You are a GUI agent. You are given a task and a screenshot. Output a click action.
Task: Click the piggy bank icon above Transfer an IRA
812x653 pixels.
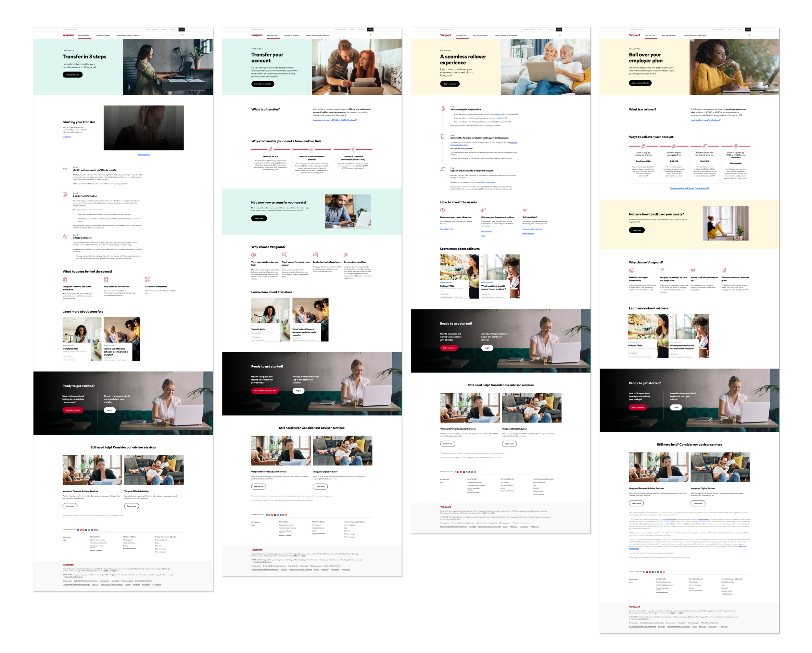pyautogui.click(x=271, y=149)
